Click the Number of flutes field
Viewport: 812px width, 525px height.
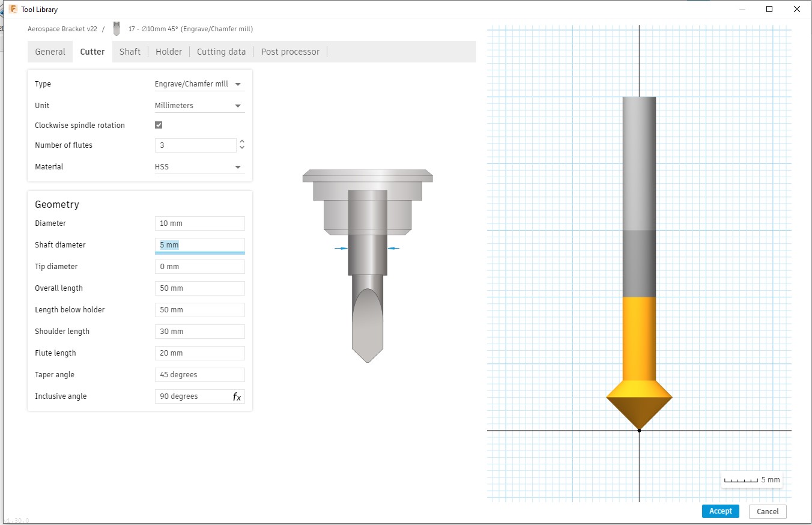tap(195, 145)
